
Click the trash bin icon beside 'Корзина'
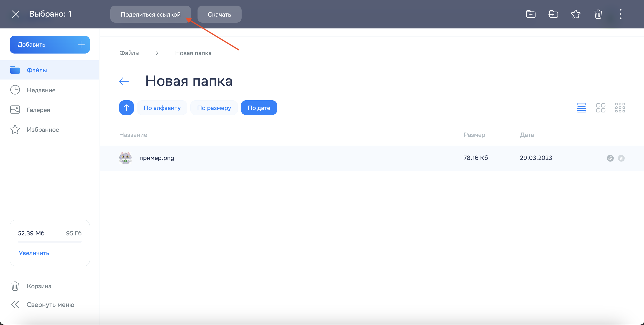(15, 286)
